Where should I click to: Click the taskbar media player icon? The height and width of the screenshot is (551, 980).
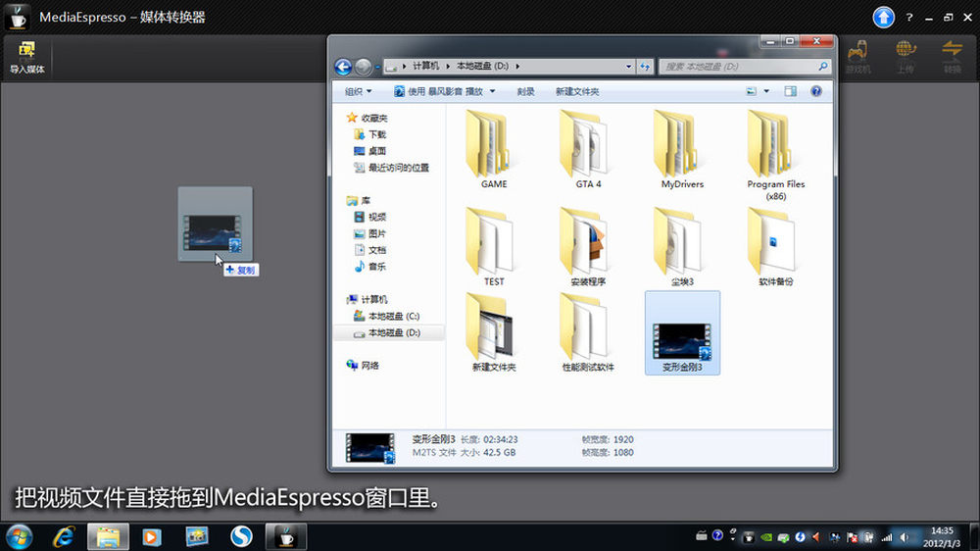[x=152, y=536]
